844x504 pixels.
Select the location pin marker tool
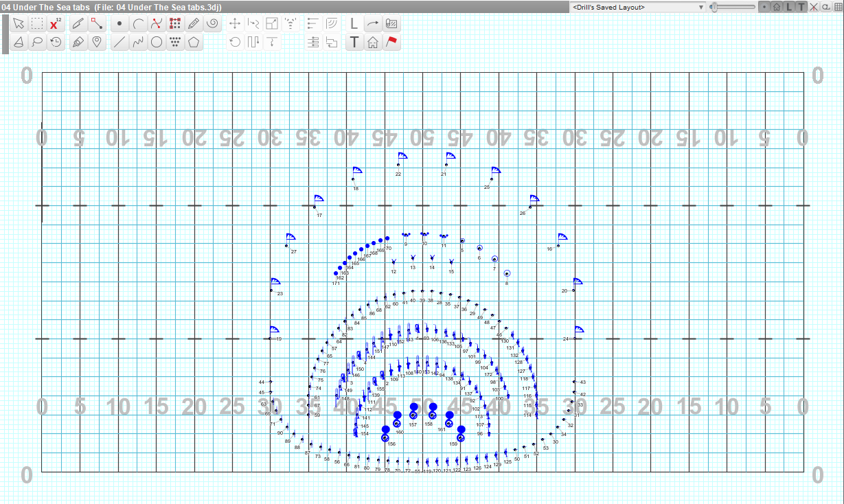97,43
